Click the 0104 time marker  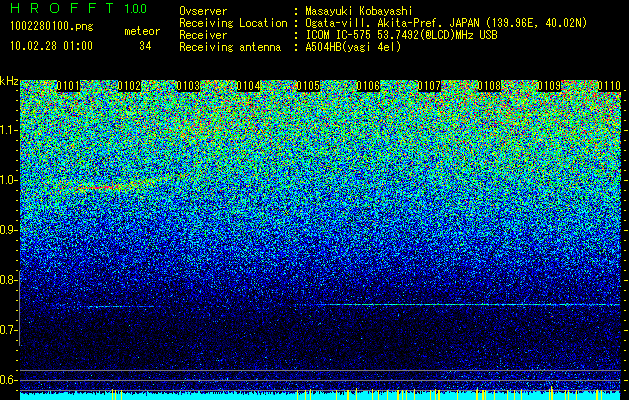pos(248,86)
